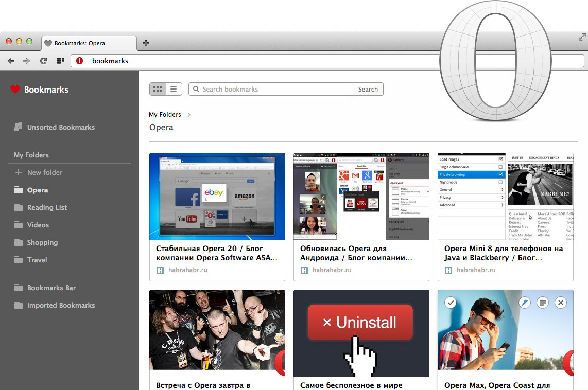This screenshot has height=390, width=588.
Task: Click habrahabr favicon on Стабильная Opera 20 card
Action: point(160,270)
